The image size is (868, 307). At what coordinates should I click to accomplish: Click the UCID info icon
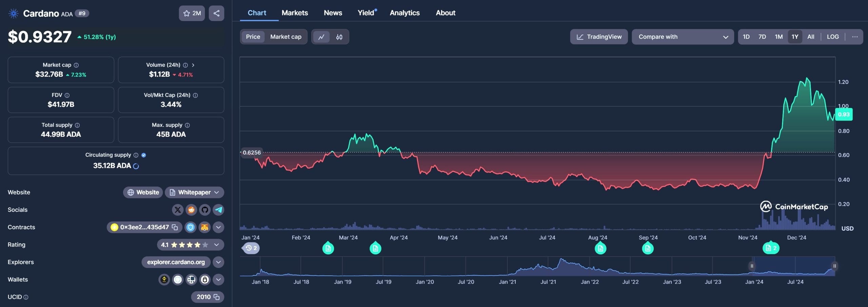tap(26, 297)
